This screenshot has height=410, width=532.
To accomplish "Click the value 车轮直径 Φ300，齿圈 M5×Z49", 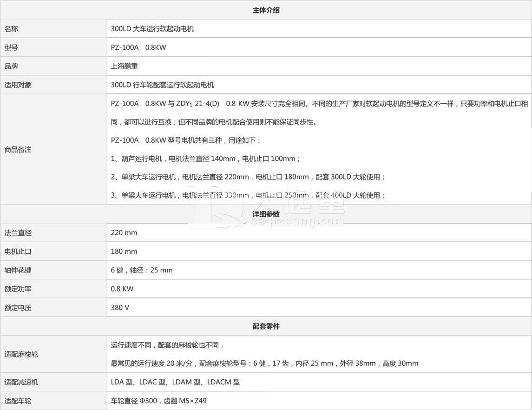I will click(x=158, y=401).
